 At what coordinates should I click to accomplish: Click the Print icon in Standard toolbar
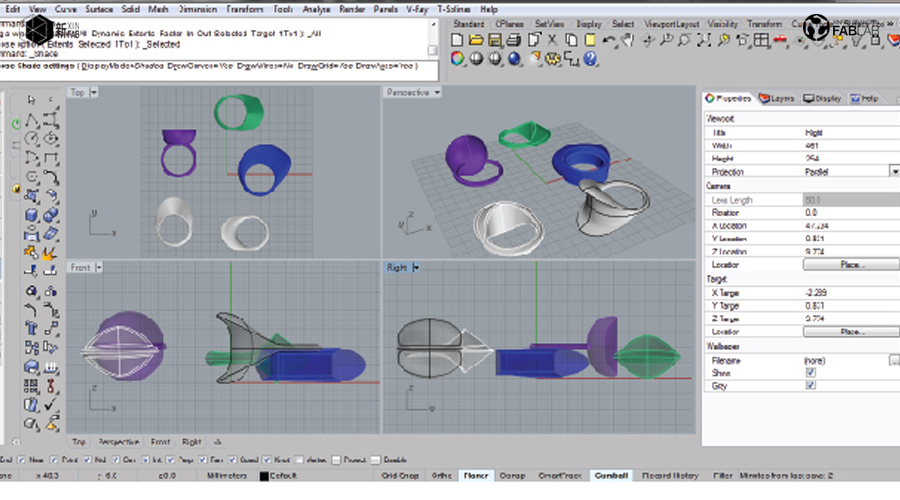(x=513, y=40)
